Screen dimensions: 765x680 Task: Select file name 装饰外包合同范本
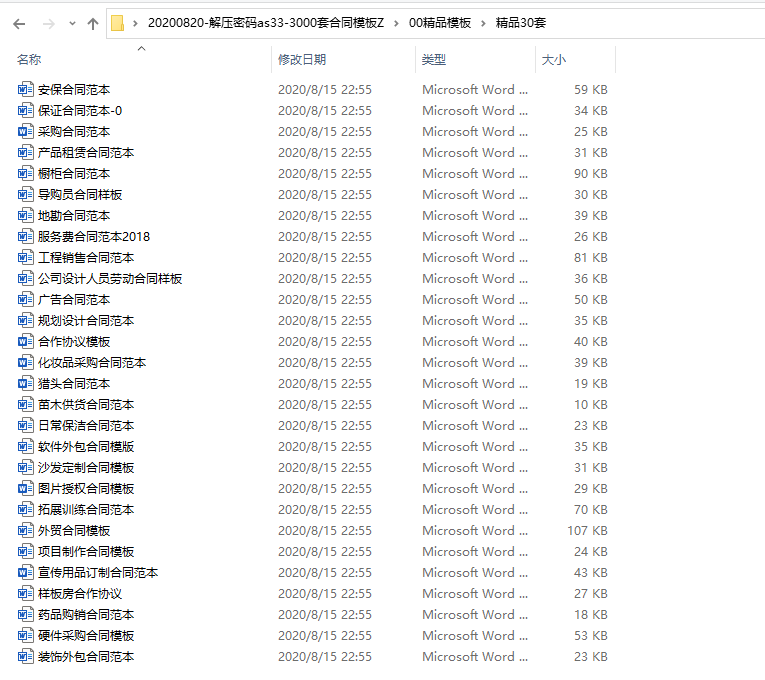click(86, 656)
